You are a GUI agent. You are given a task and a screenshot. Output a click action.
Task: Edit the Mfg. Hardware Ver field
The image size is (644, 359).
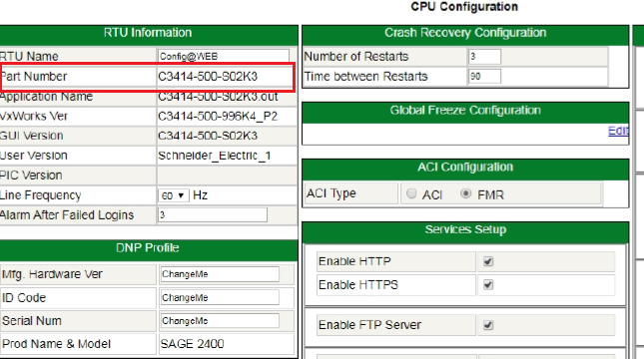(220, 274)
